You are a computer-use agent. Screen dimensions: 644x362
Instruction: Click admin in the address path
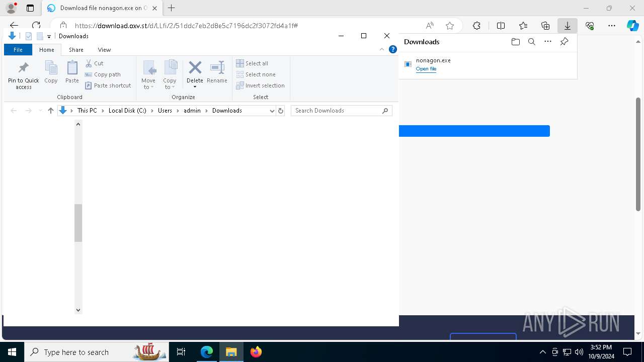coord(192,111)
